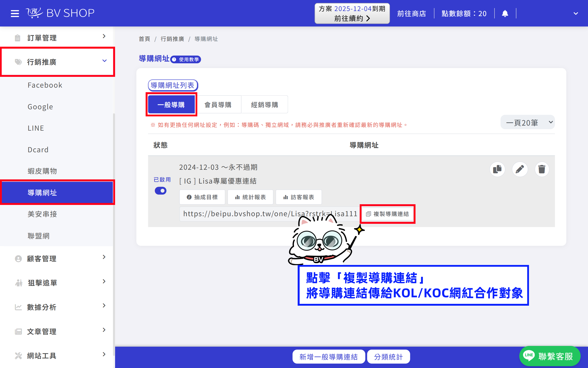Click the 複製導購連結 button
Viewport: 588px width, 368px height.
[x=387, y=214]
